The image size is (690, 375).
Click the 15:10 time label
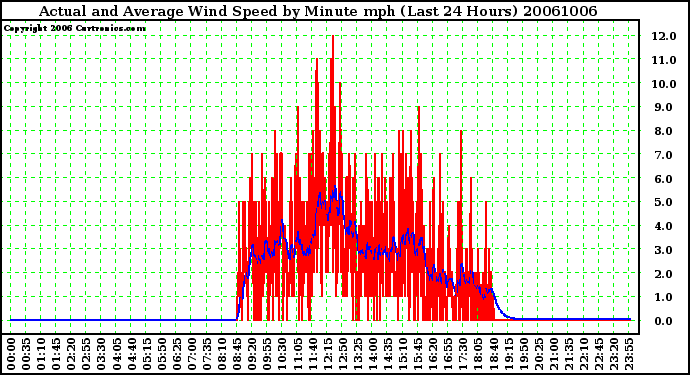tap(403, 354)
